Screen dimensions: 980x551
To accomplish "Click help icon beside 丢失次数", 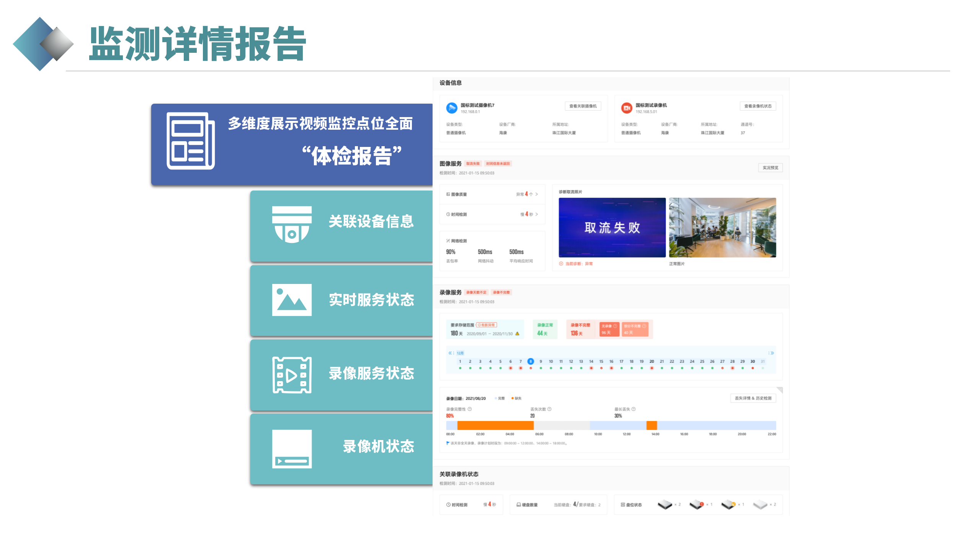I will click(549, 409).
